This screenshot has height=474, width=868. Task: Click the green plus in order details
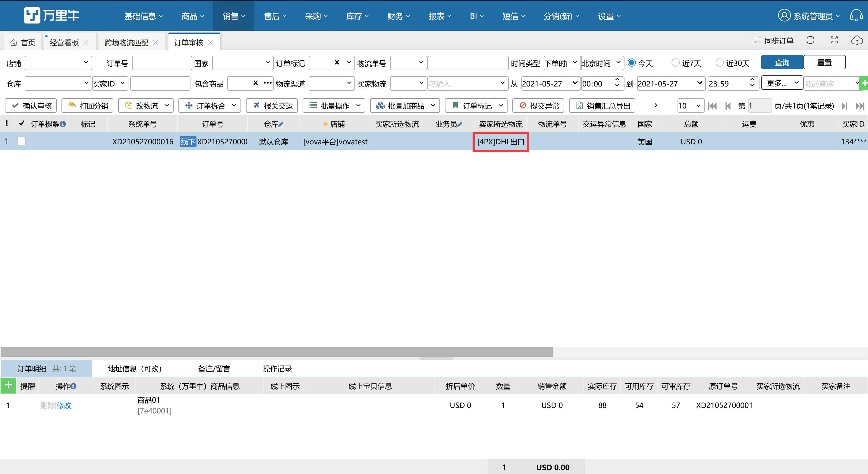point(8,385)
